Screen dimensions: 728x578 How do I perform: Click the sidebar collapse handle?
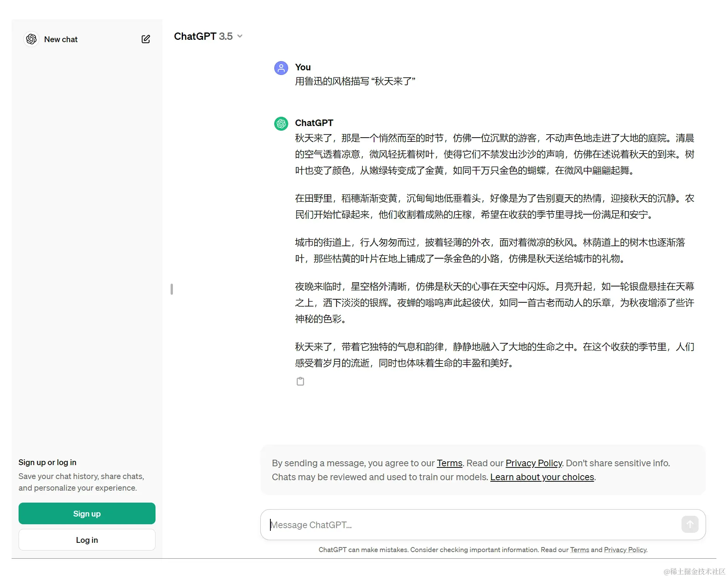click(x=172, y=289)
